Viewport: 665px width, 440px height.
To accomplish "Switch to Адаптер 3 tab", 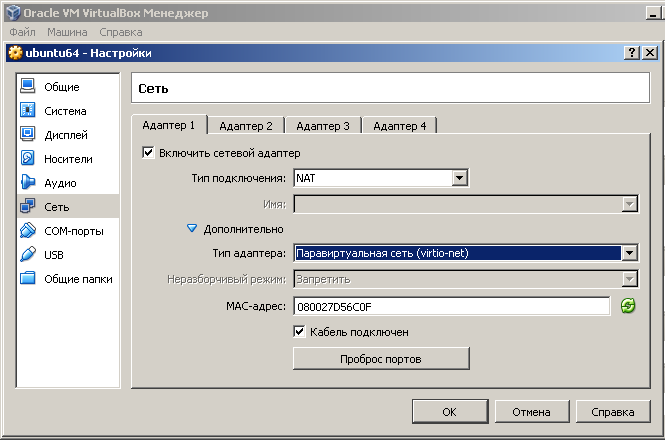I will pos(323,126).
